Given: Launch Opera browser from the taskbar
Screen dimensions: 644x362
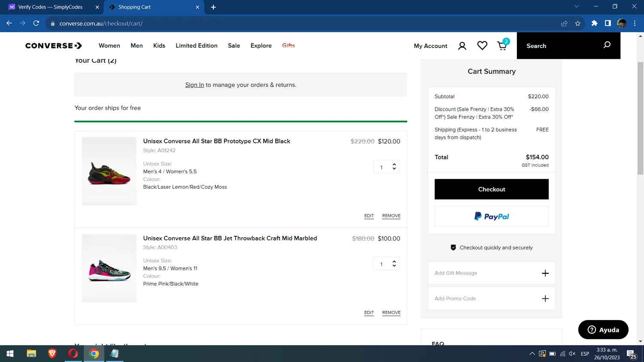Looking at the screenshot, I should point(73,353).
